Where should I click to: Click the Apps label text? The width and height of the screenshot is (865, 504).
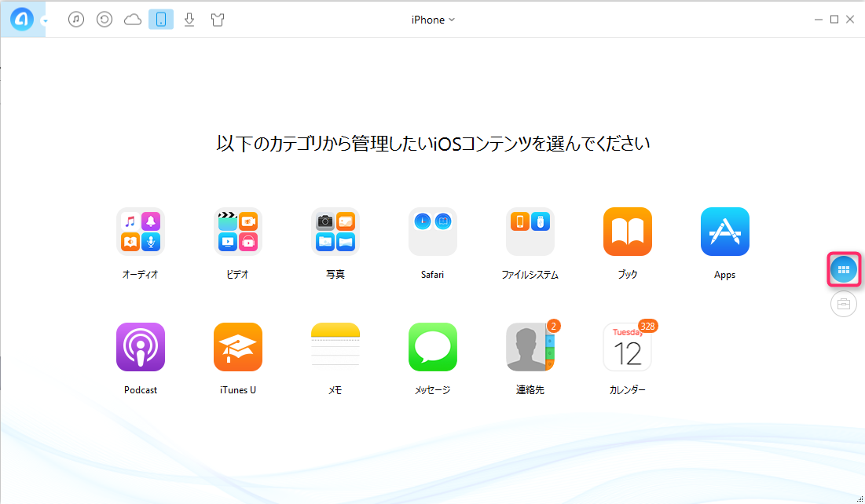point(725,275)
